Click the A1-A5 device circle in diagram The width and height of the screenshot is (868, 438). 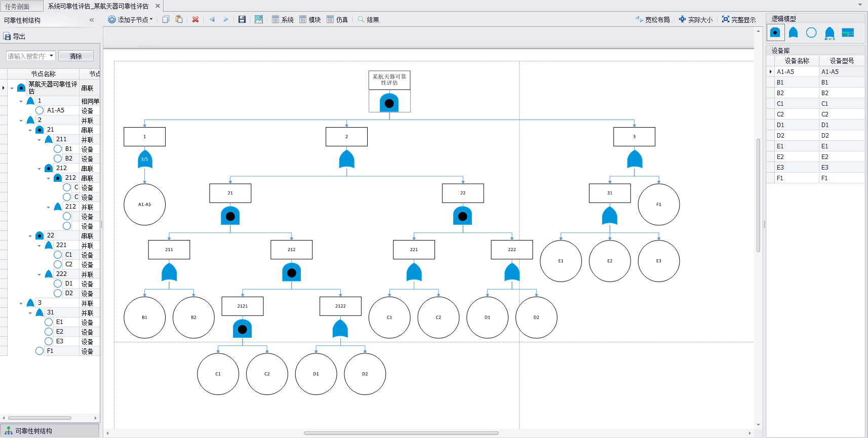145,205
